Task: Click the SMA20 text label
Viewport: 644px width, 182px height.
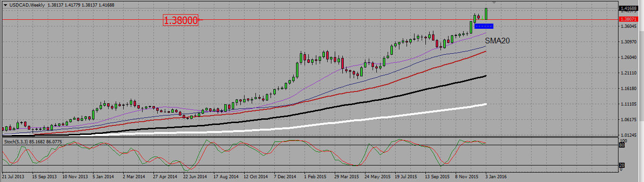Action: coord(497,41)
